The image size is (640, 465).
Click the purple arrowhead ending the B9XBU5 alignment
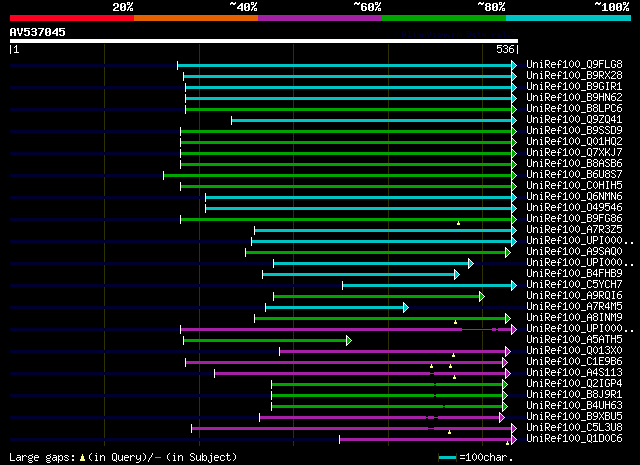coord(502,418)
